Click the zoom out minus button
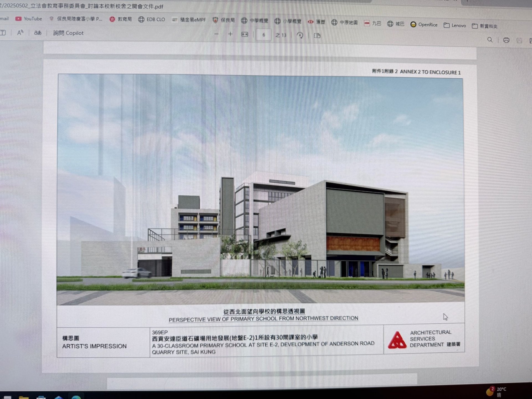Image resolution: width=532 pixels, height=399 pixels. [216, 34]
